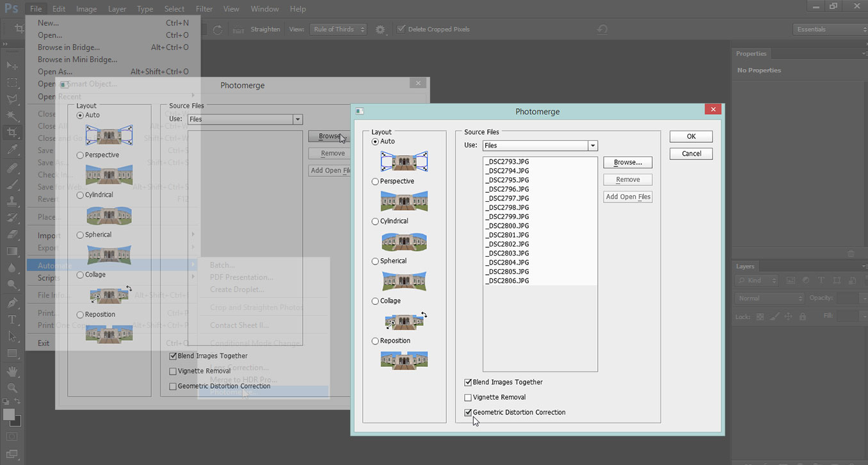Image resolution: width=868 pixels, height=465 pixels.
Task: Select the Lasso tool
Action: 12,99
